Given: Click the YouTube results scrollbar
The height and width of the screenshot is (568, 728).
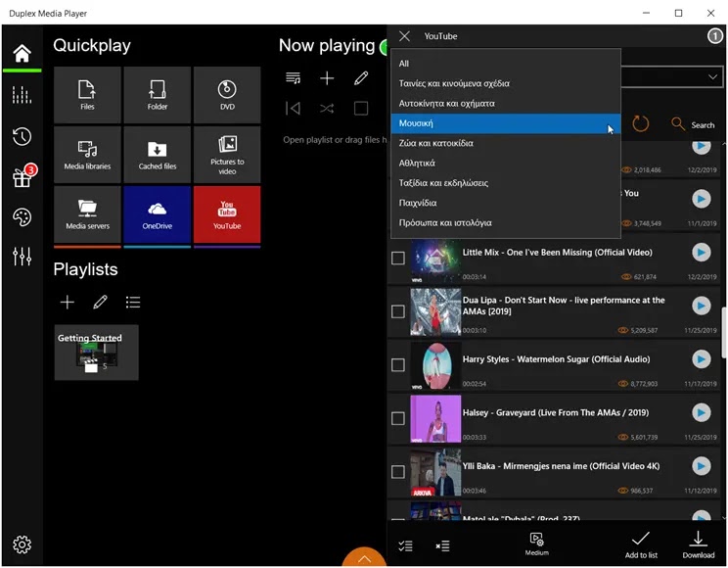Looking at the screenshot, I should click(x=724, y=332).
